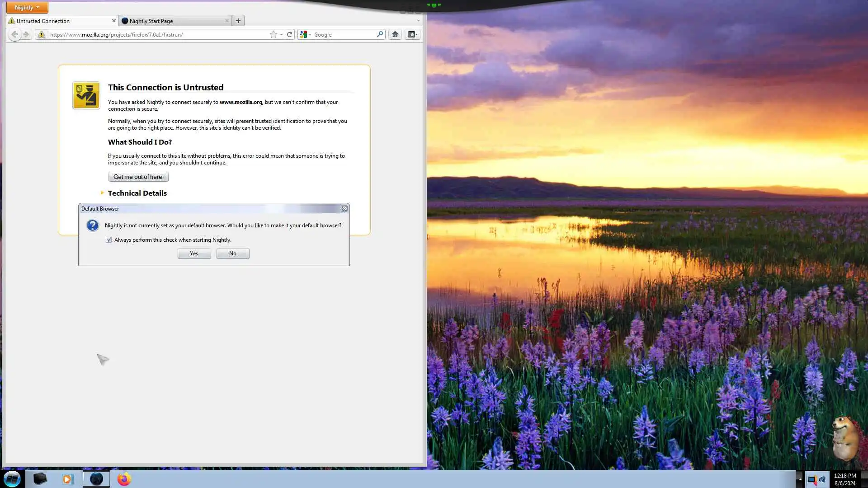Open the bookmarks menu button

tap(412, 34)
